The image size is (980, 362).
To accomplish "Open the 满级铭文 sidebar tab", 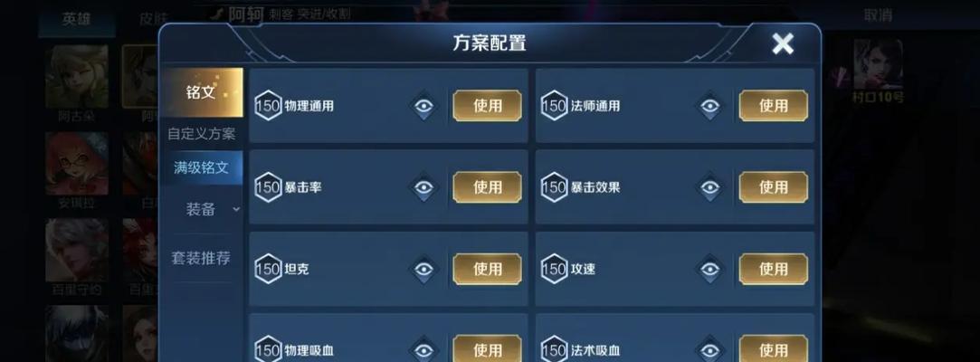I will [201, 167].
